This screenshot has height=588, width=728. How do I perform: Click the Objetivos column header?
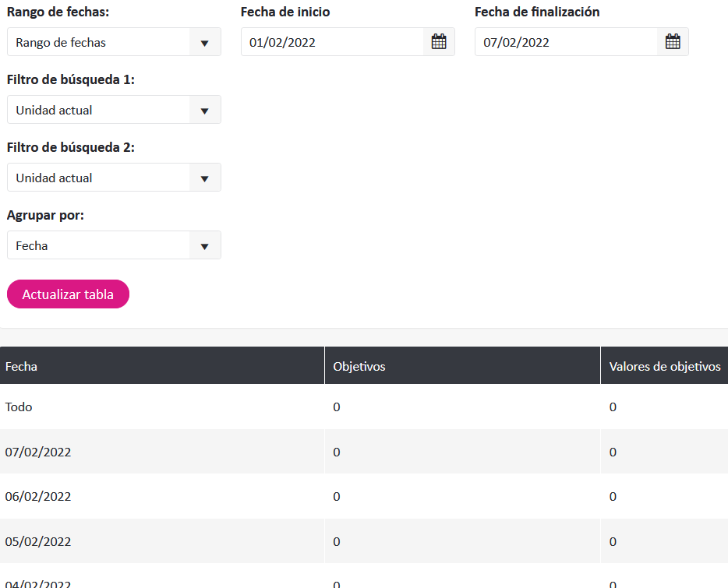(359, 366)
